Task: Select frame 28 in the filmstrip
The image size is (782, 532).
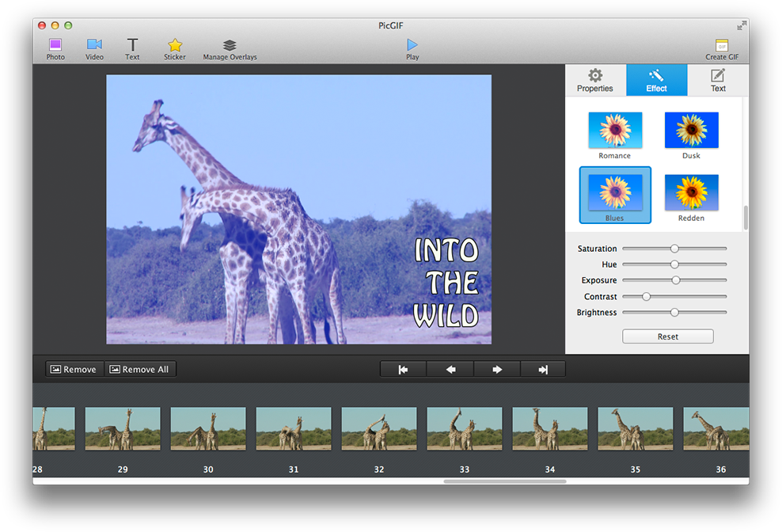Action: (x=54, y=429)
